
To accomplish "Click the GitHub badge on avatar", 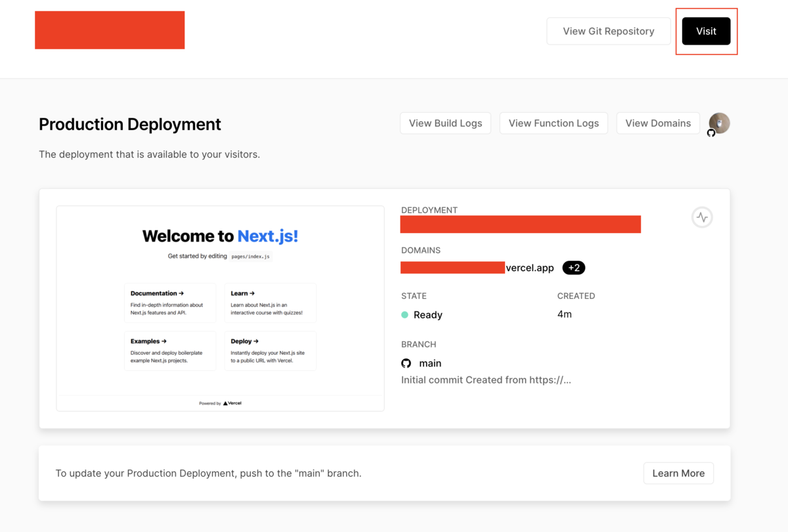I will [711, 133].
